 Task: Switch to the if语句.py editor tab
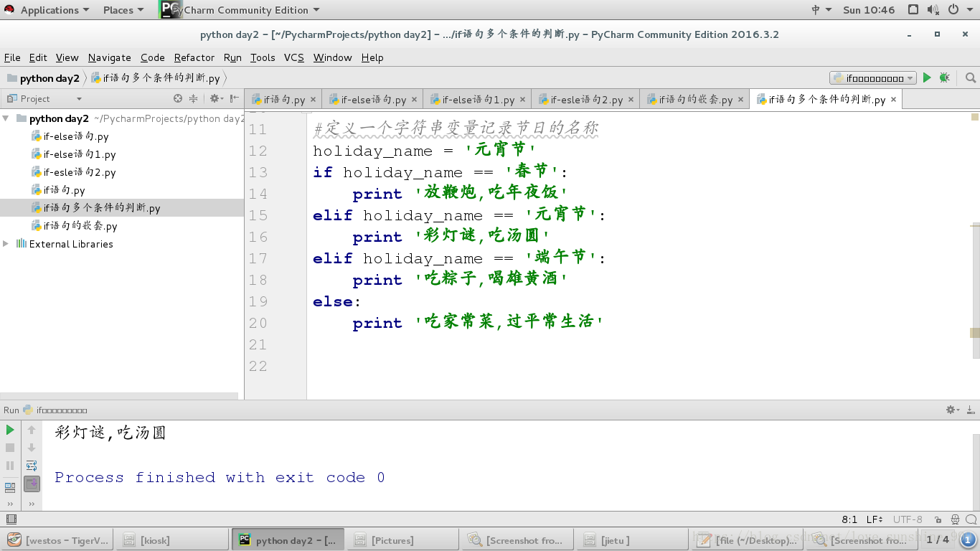tap(283, 100)
